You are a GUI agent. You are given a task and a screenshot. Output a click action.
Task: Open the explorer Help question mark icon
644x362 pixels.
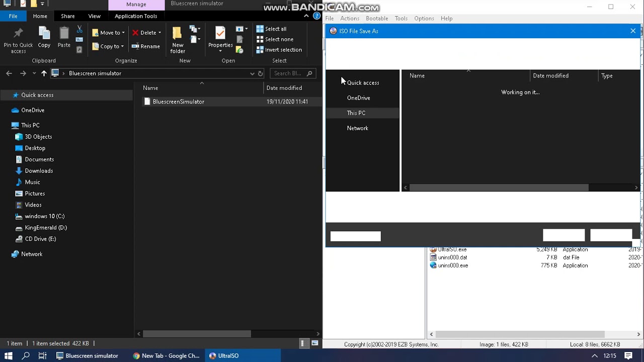pyautogui.click(x=317, y=16)
